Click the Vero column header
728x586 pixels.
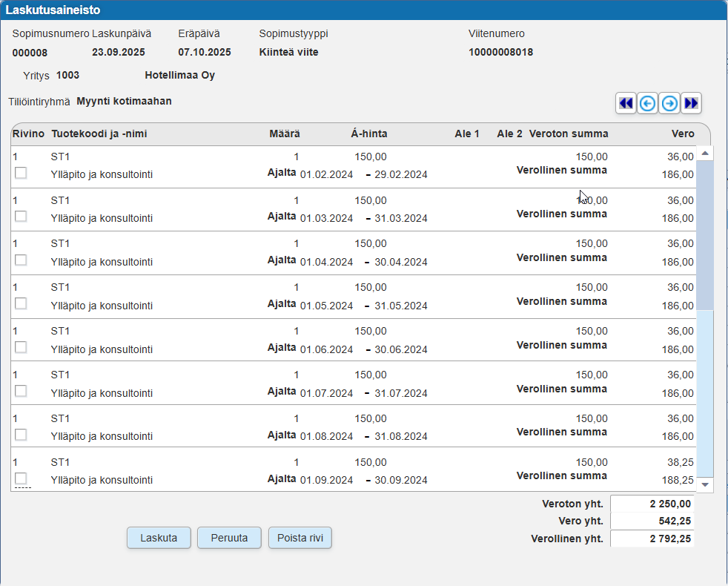pyautogui.click(x=683, y=134)
